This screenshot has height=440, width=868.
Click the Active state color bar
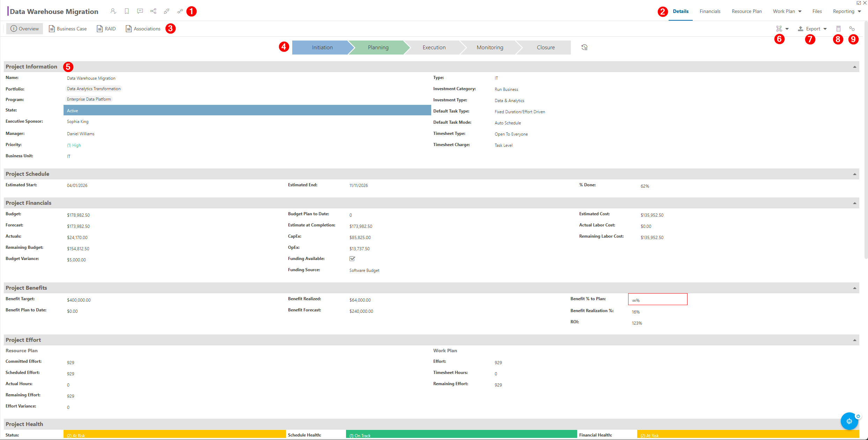(x=247, y=110)
